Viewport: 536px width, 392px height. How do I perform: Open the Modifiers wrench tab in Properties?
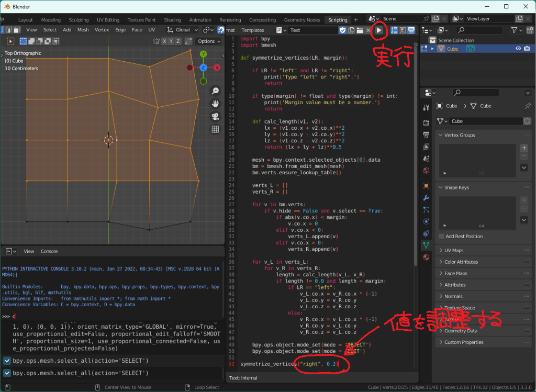pyautogui.click(x=426, y=197)
